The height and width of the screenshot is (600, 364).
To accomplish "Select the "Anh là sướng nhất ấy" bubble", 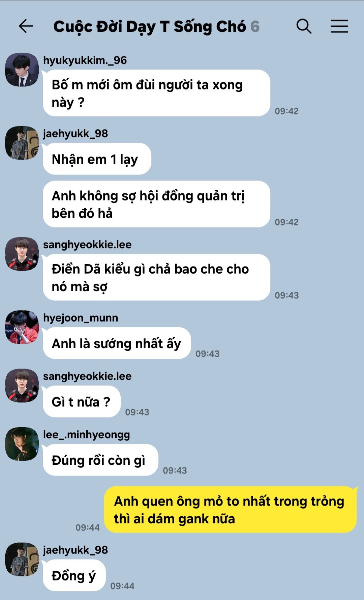I will click(117, 343).
